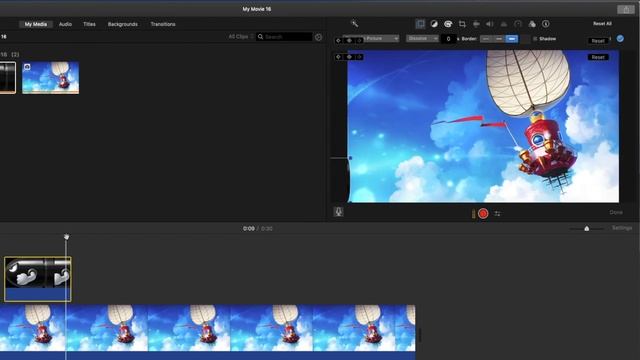Add keyframe using diamond icon in overlay row
The height and width of the screenshot is (360, 640).
click(x=349, y=40)
